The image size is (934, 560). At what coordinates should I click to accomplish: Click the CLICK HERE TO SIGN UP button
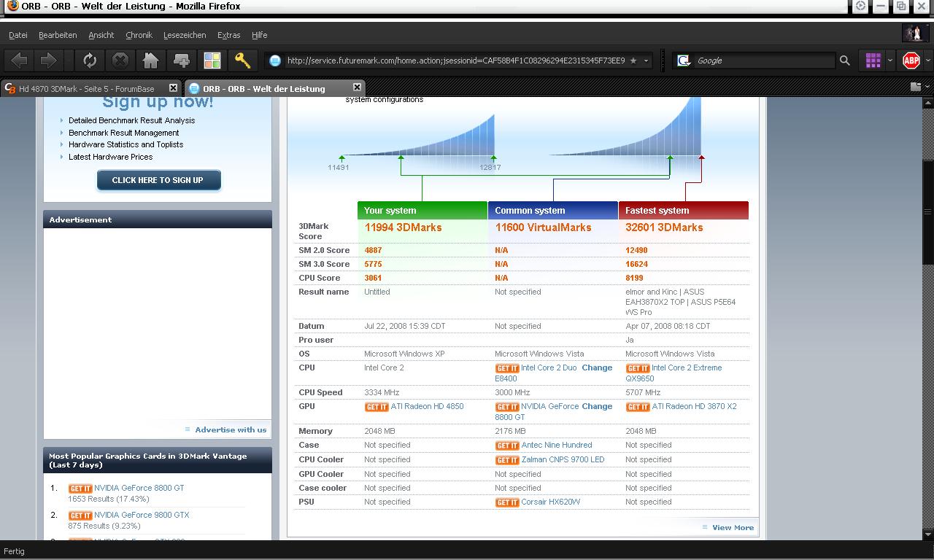click(158, 180)
